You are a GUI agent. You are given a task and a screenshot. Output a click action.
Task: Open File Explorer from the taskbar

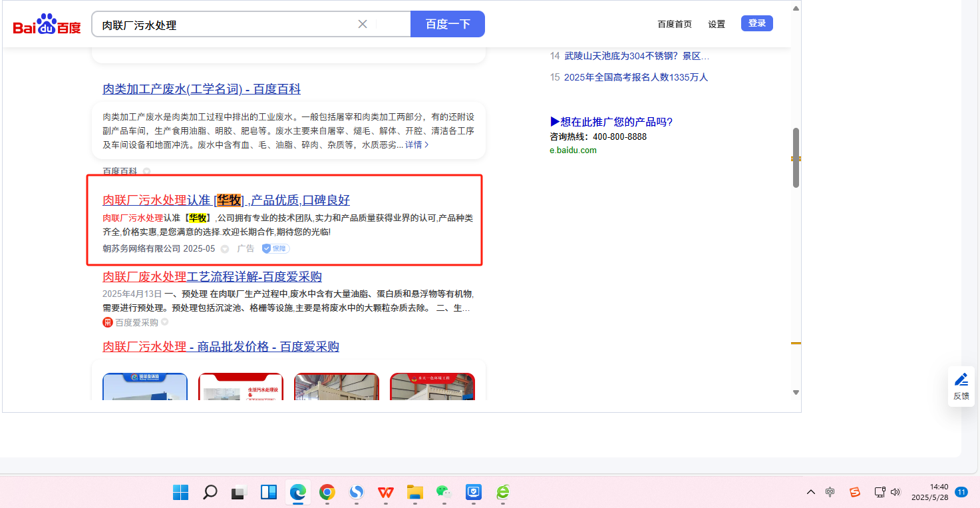pos(414,492)
